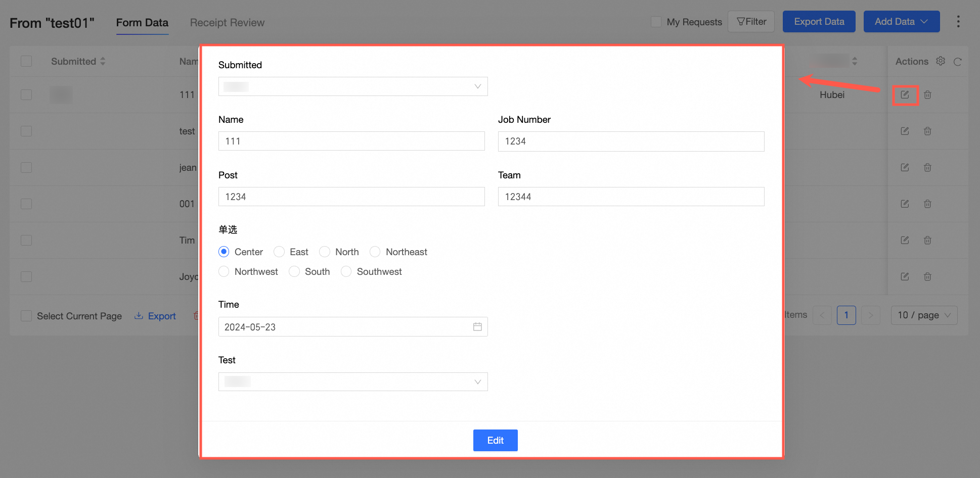This screenshot has width=980, height=478.
Task: Expand the Submitted dropdown in the form
Action: (x=353, y=86)
